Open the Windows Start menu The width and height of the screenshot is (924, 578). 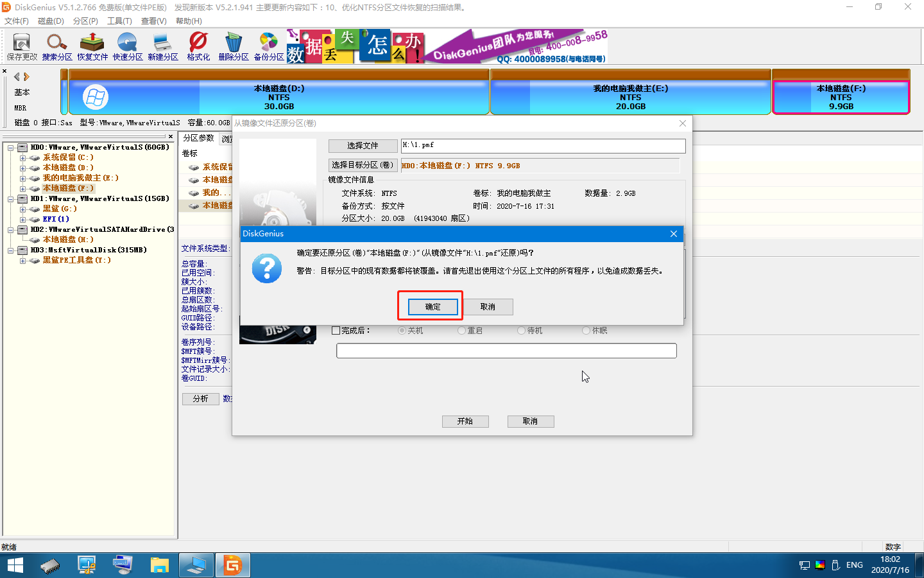(15, 565)
